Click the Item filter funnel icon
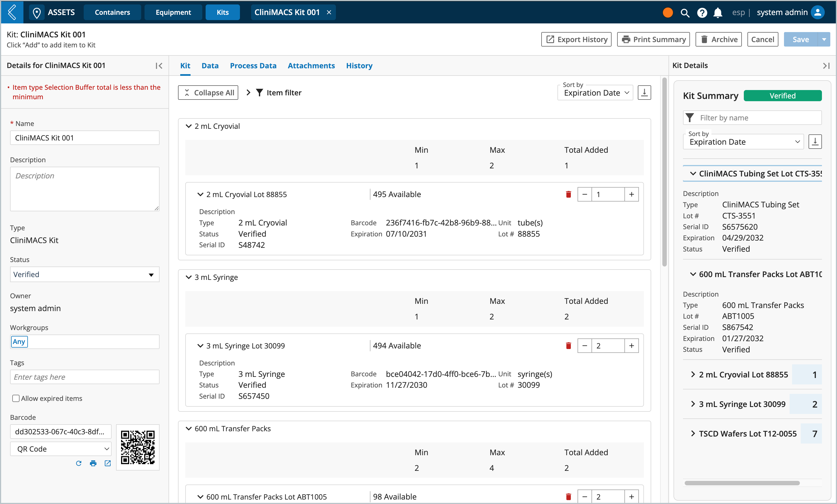 [259, 93]
